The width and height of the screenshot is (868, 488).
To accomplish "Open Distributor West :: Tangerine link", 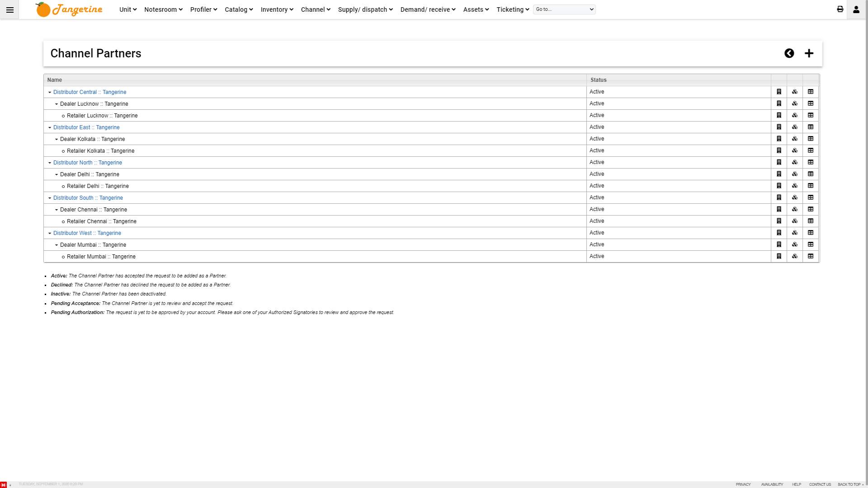I will coord(87,233).
